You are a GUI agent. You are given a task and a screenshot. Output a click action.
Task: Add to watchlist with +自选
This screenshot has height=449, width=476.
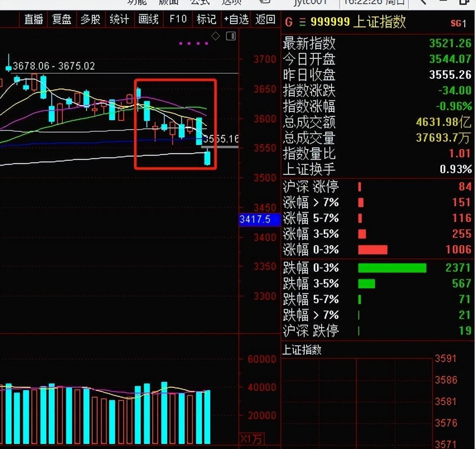[x=236, y=19]
